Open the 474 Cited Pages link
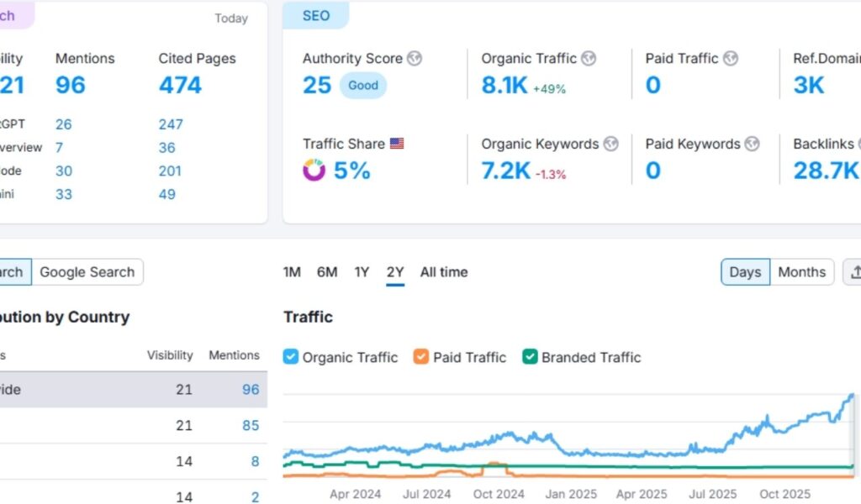 [180, 85]
